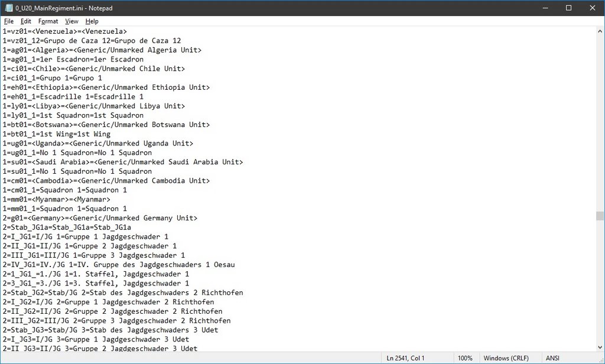Click the 'Generic/Unmarked Cambodia Unit' line

pos(106,181)
